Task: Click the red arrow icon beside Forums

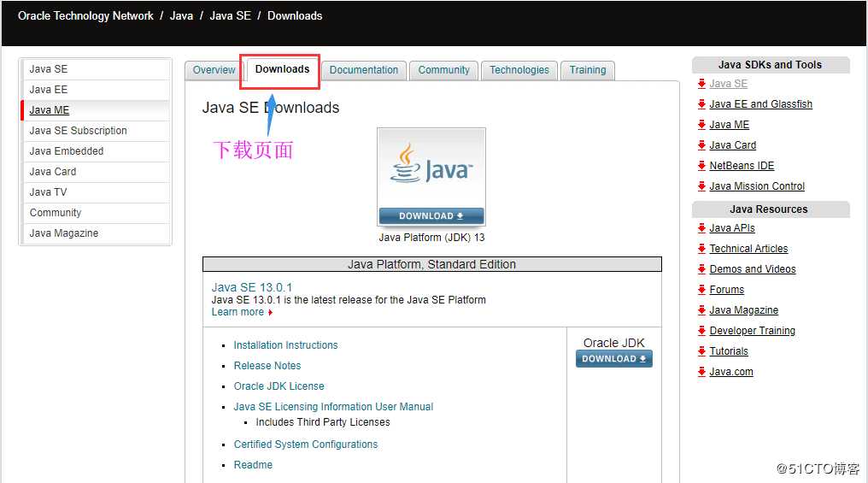Action: point(701,289)
